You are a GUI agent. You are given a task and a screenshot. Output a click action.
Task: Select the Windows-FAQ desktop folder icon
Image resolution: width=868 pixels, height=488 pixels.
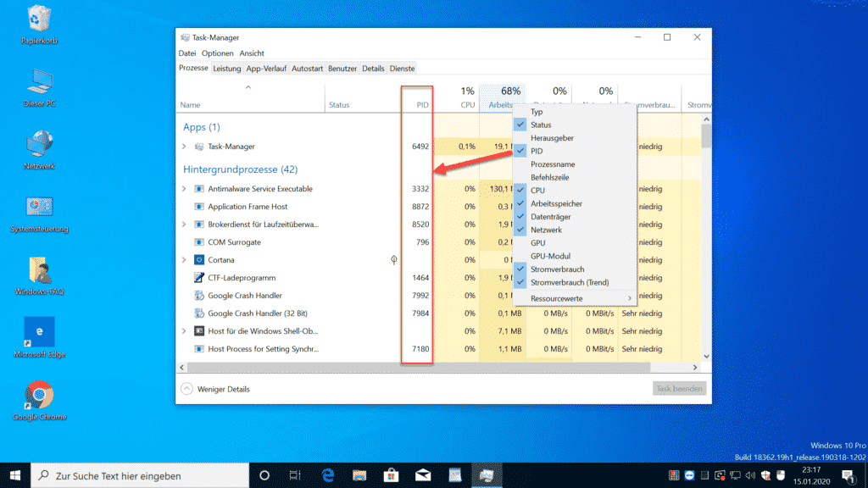pyautogui.click(x=39, y=276)
